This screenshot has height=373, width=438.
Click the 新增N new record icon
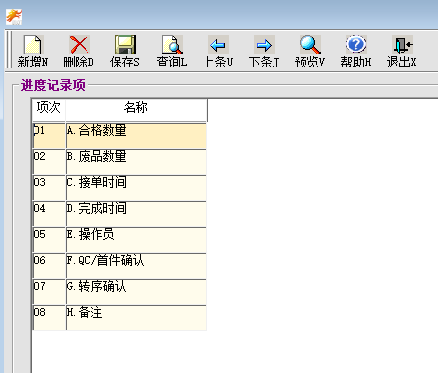pyautogui.click(x=33, y=51)
